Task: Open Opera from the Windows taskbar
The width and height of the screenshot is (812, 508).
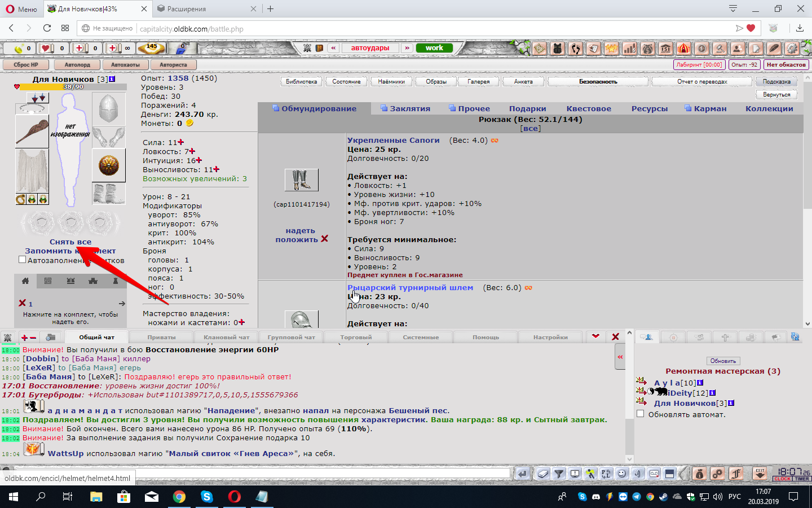Action: 234,497
